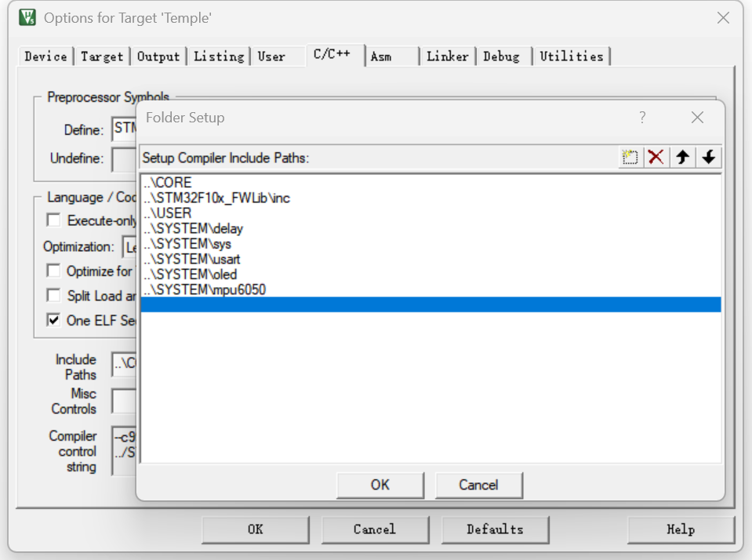Uncheck the One ELF Section checkbox
The image size is (752, 560).
(x=53, y=320)
